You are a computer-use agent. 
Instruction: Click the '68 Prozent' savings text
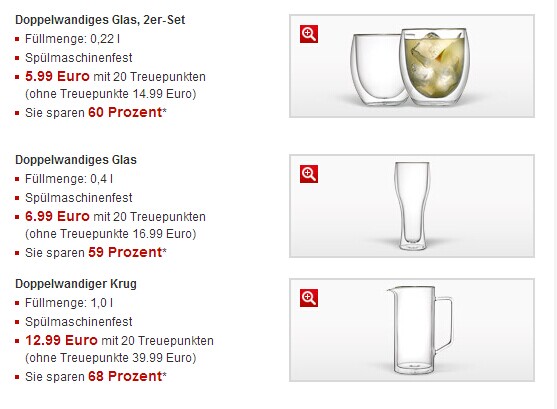pos(125,376)
